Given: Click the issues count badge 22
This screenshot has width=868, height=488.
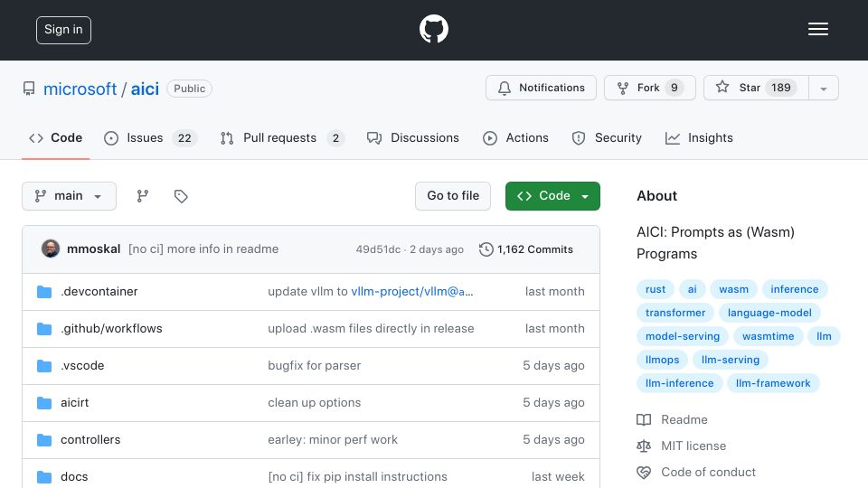Looking at the screenshot, I should [x=184, y=138].
